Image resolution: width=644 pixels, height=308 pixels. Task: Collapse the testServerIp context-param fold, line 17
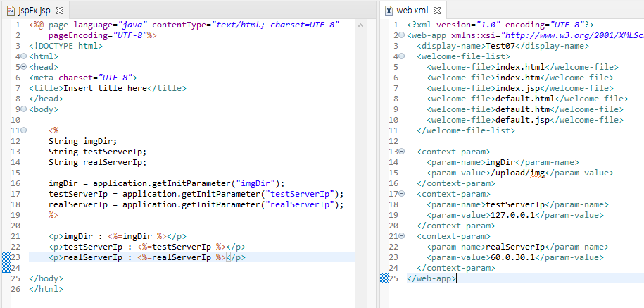[401, 194]
